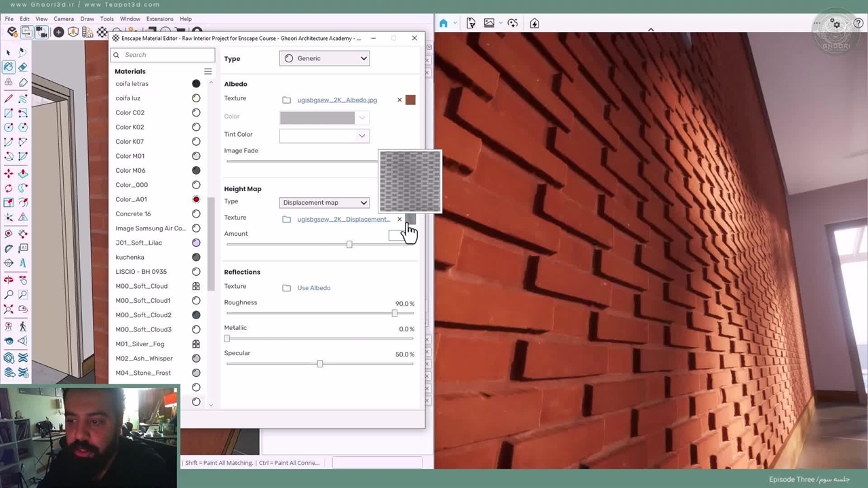Click the ugisbgsew_2K_Albedo.jpg texture link
The image size is (868, 488).
click(x=337, y=100)
